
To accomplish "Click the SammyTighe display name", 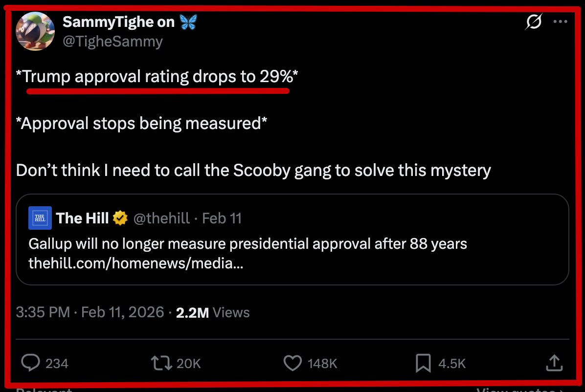I will [x=118, y=22].
